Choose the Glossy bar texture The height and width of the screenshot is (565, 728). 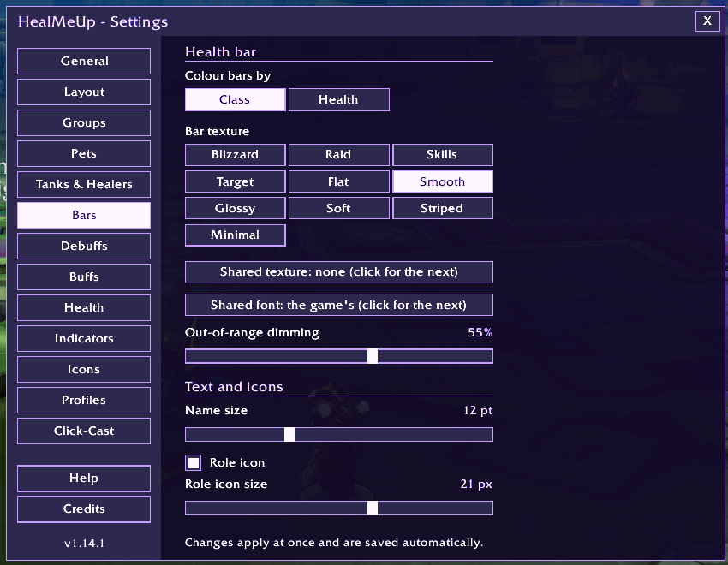tap(236, 208)
